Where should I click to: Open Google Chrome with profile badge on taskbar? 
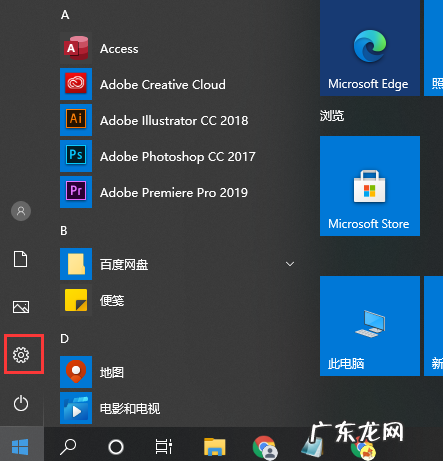pos(265,447)
